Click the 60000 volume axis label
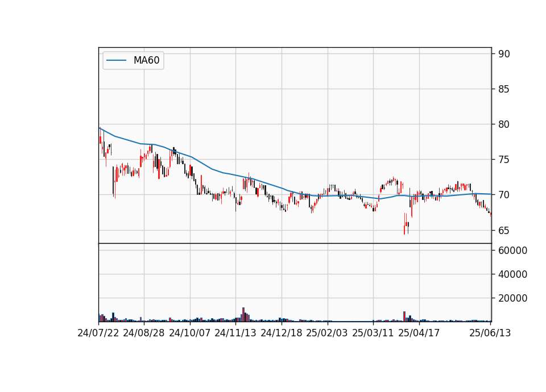The height and width of the screenshot is (392, 546). [512, 251]
